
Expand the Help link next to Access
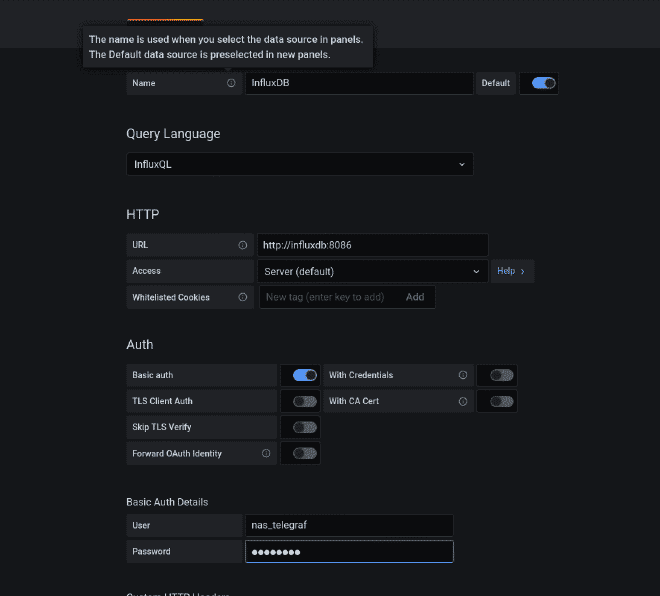512,271
